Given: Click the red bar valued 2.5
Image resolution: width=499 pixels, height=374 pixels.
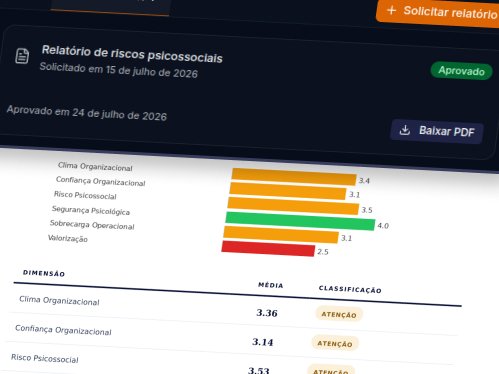Looking at the screenshot, I should tap(268, 249).
